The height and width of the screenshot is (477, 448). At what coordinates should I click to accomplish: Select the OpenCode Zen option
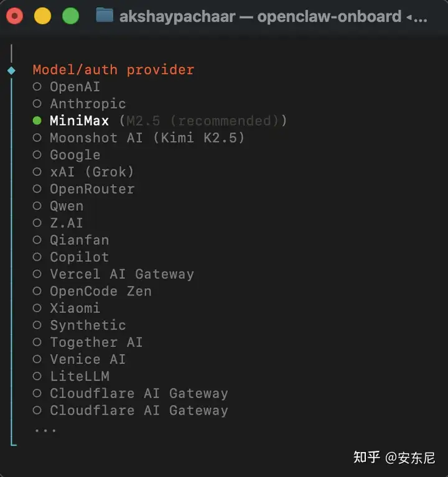point(100,291)
